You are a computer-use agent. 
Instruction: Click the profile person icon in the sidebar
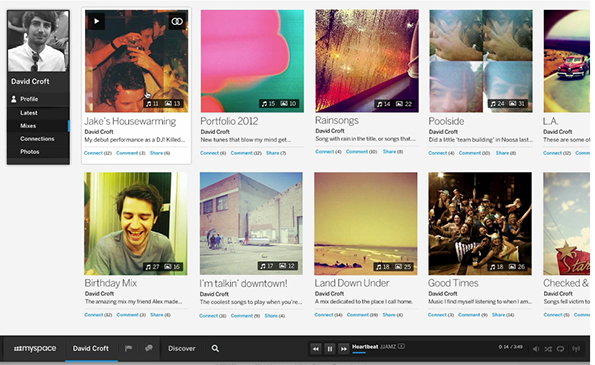coord(14,99)
